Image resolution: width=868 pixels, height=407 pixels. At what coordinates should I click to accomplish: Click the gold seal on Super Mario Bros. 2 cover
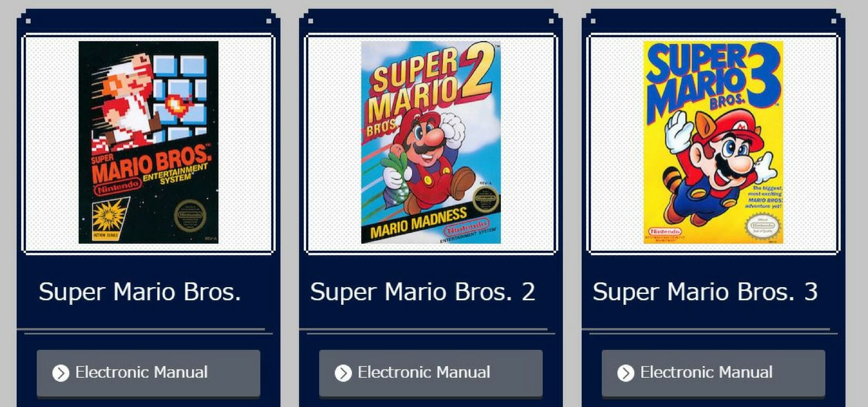tap(486, 199)
